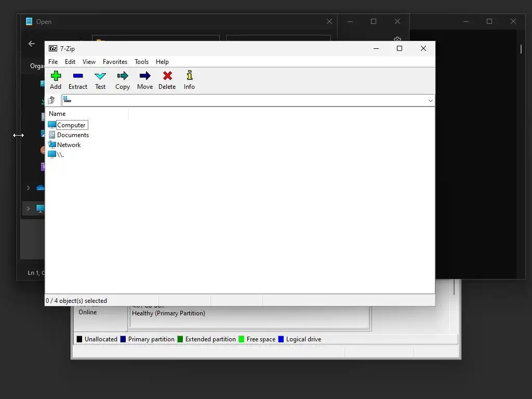Image resolution: width=532 pixels, height=399 pixels.
Task: Open the Help menu
Action: [162, 62]
